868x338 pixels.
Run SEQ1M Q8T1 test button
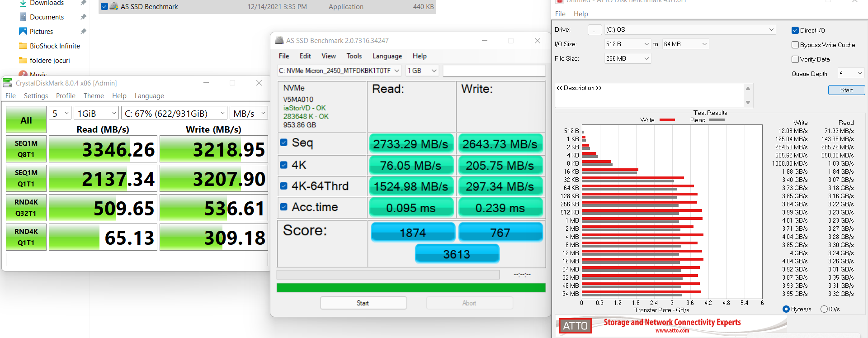pos(26,149)
